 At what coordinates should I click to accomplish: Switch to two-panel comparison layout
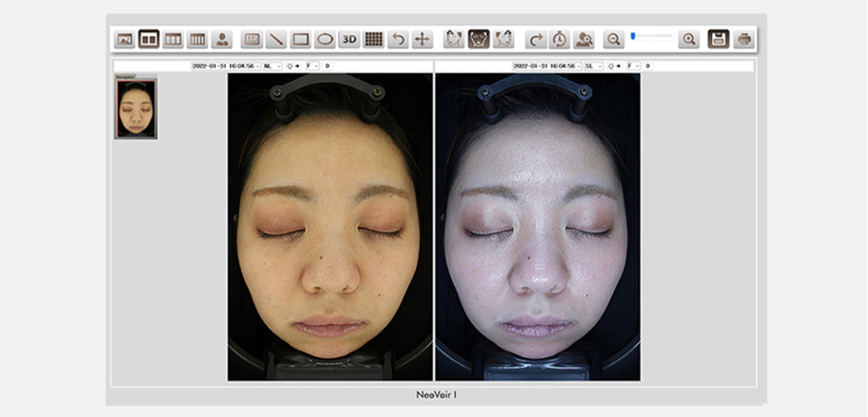(148, 39)
